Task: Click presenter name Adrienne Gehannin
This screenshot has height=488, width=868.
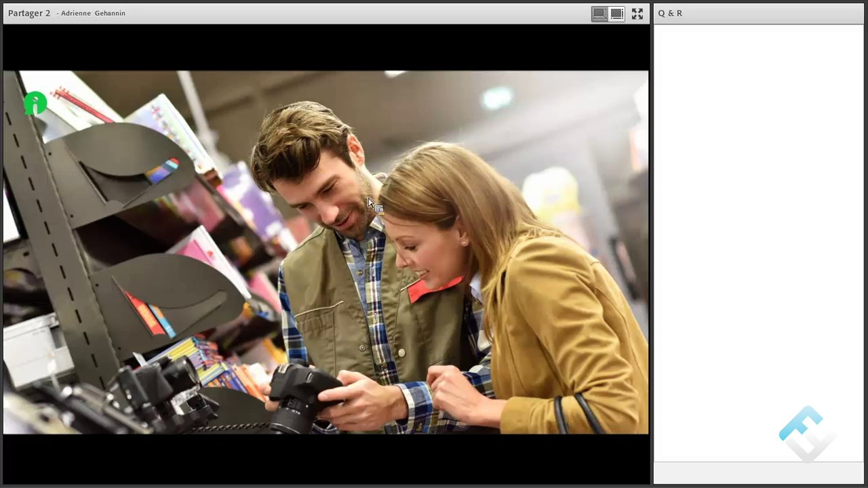Action: tap(93, 14)
